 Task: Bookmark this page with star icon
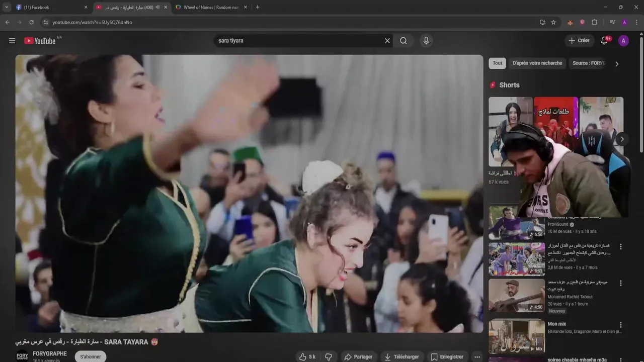pos(553,22)
